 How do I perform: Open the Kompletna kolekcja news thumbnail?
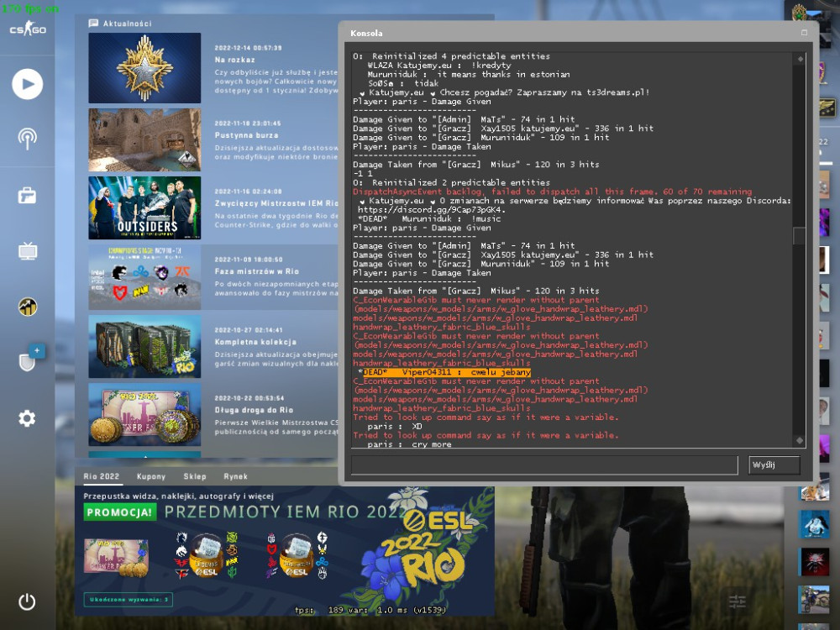tap(144, 347)
